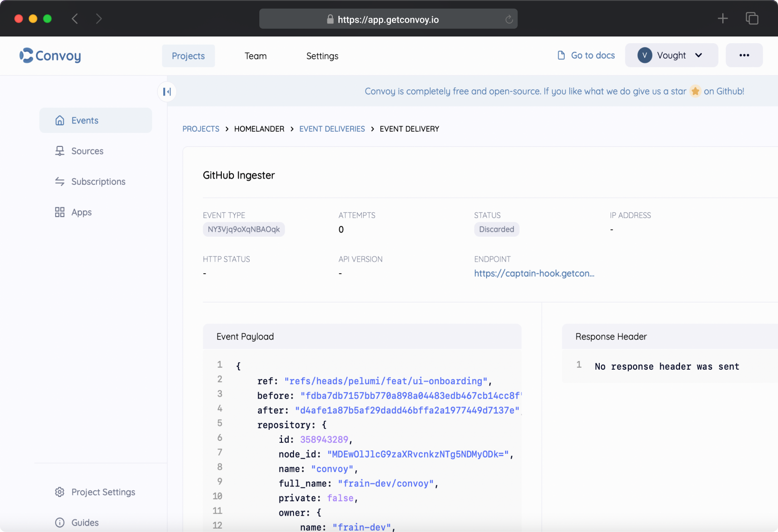Open Project Settings in the sidebar
Image resolution: width=778 pixels, height=532 pixels.
96,492
